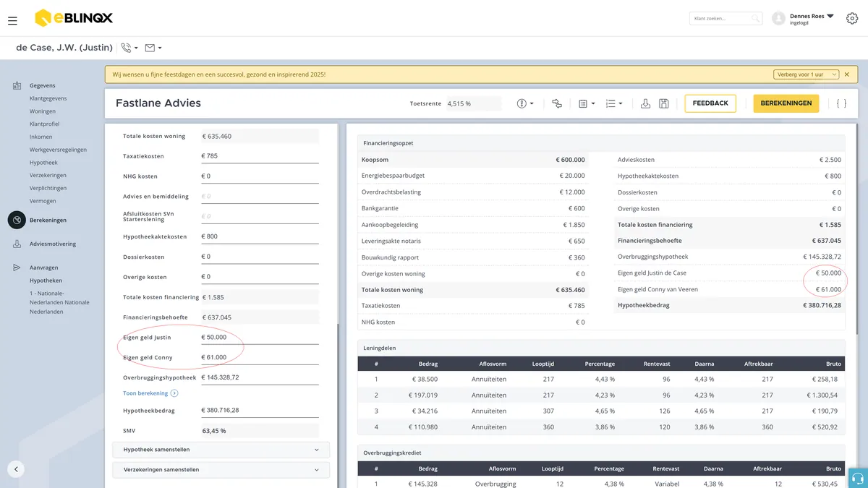Collapse the sidebar with the arrow button
The image size is (868, 488).
pos(16,468)
